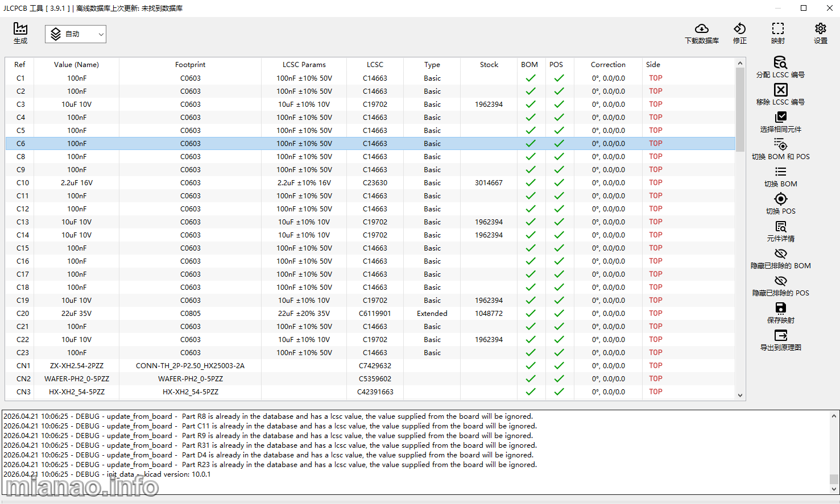Save mappings (保存映射) disk icon
The height and width of the screenshot is (504, 840).
click(780, 308)
